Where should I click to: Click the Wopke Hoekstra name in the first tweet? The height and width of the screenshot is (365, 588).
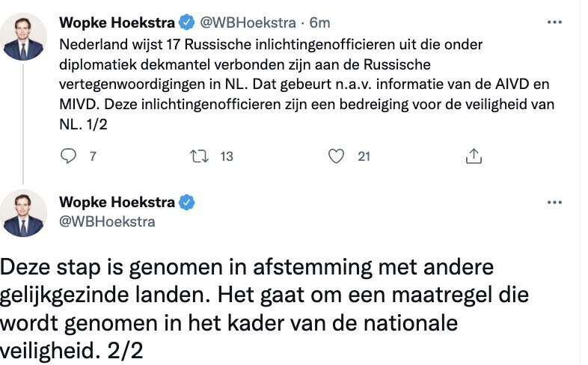click(x=117, y=22)
